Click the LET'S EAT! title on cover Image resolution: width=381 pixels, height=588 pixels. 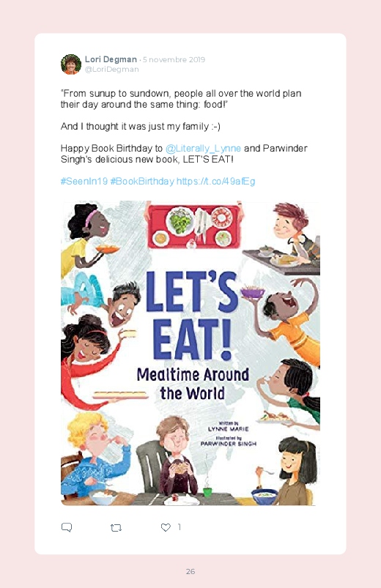pyautogui.click(x=192, y=314)
